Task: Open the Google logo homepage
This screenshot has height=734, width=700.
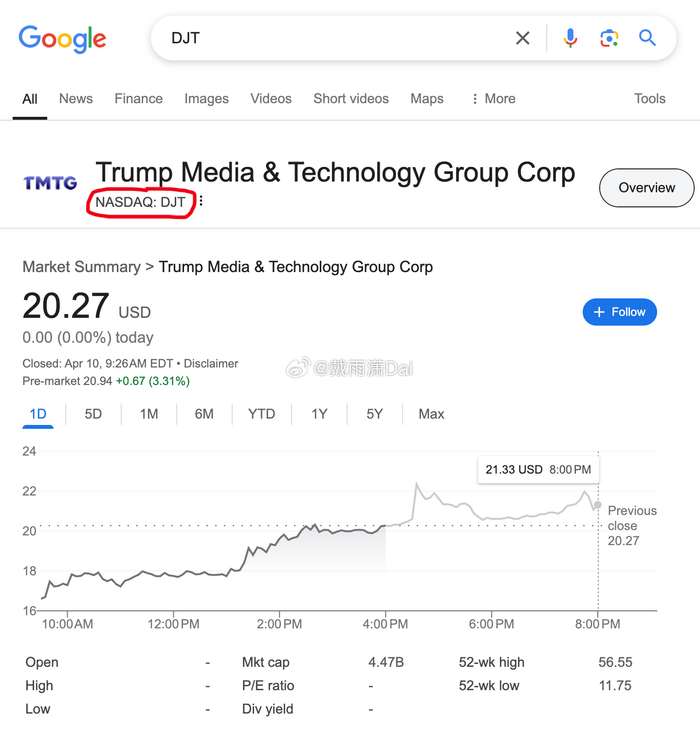Action: [x=62, y=39]
